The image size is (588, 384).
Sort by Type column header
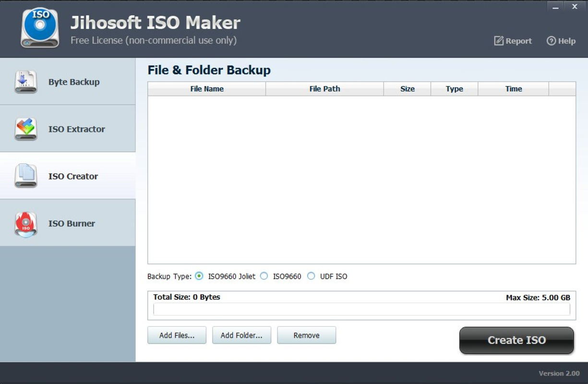[x=454, y=89]
